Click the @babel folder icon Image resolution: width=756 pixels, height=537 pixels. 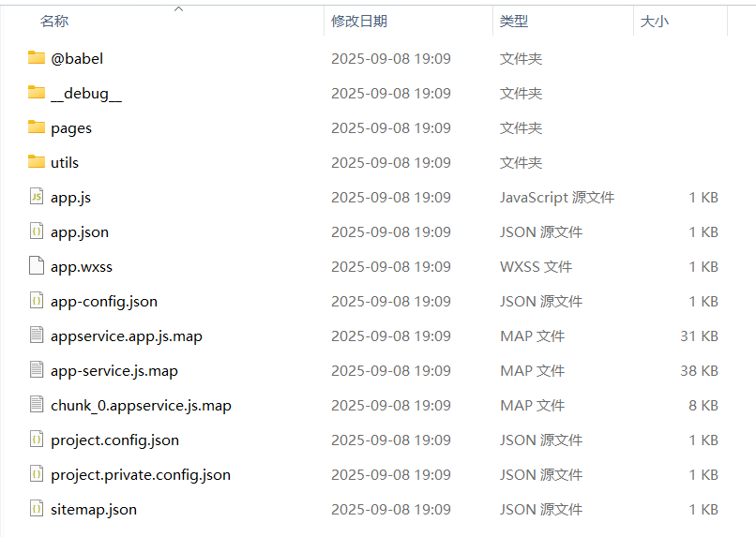tap(37, 58)
